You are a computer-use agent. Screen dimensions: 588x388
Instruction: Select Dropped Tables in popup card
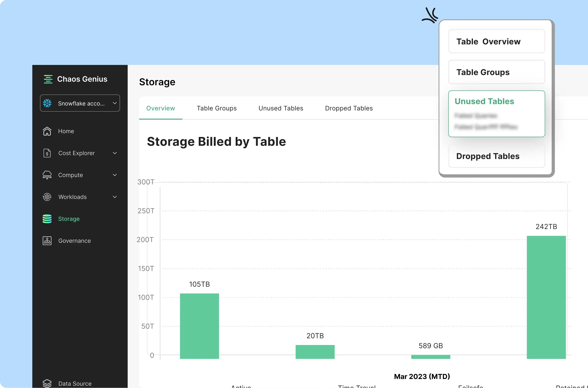tap(497, 156)
